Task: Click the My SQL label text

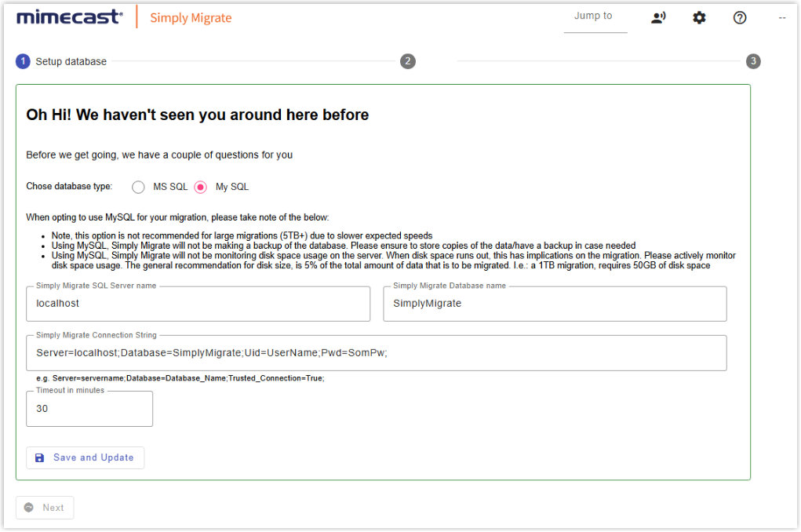Action: tap(232, 187)
